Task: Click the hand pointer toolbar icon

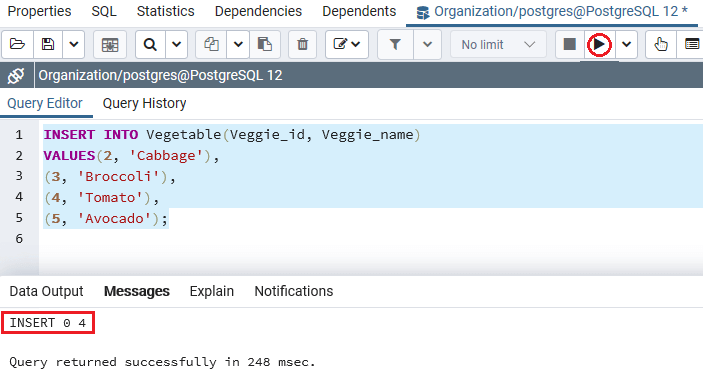Action: [661, 44]
